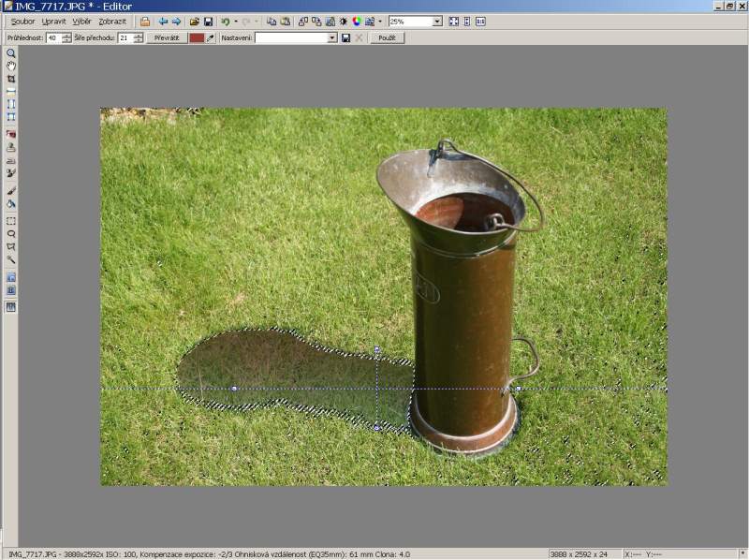This screenshot has width=749, height=560.
Task: Click the Undo arrow icon
Action: click(225, 21)
